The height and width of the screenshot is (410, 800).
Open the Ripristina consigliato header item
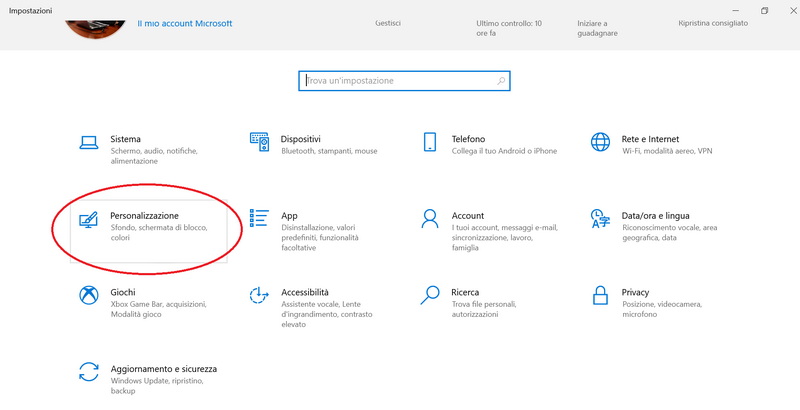tap(713, 23)
